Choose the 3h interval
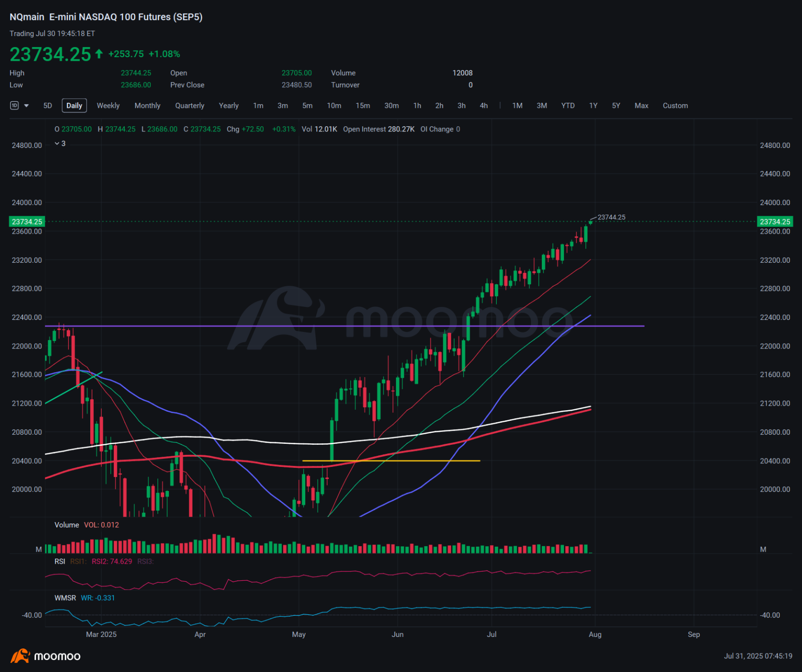 [462, 105]
